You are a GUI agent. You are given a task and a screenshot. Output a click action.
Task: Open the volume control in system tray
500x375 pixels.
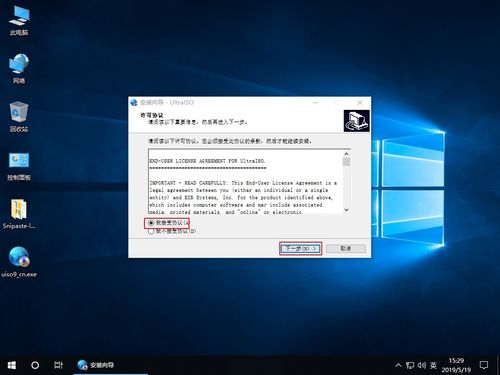point(422,365)
